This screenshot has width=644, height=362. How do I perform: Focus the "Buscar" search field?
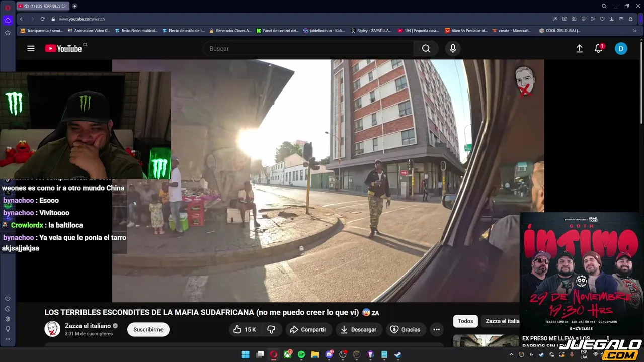[x=308, y=49]
